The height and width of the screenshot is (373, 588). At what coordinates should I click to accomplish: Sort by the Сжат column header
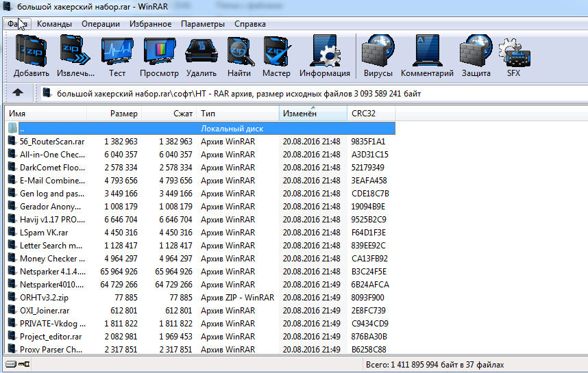coord(169,114)
